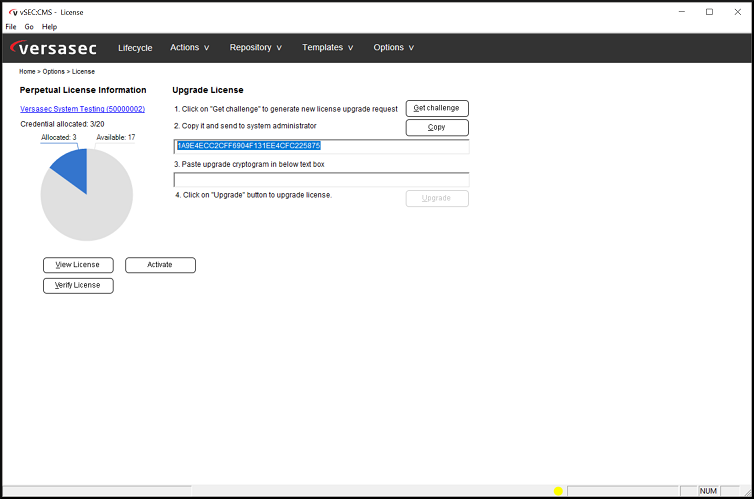Click the upgrade cryptogram text box

coord(321,180)
